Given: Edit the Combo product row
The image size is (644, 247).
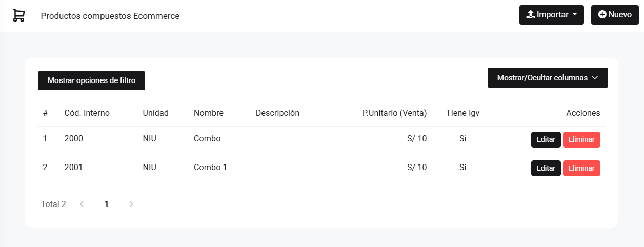Looking at the screenshot, I should click(x=546, y=139).
